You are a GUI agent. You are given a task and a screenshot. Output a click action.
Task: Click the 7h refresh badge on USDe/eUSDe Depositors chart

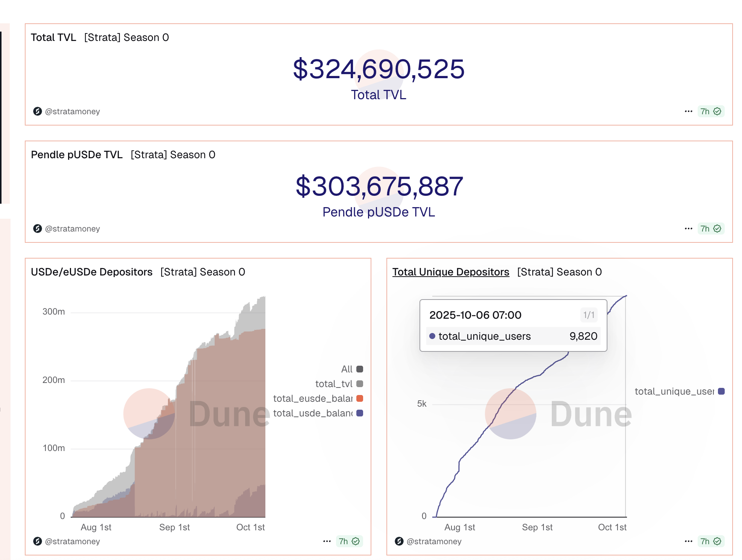pyautogui.click(x=349, y=541)
